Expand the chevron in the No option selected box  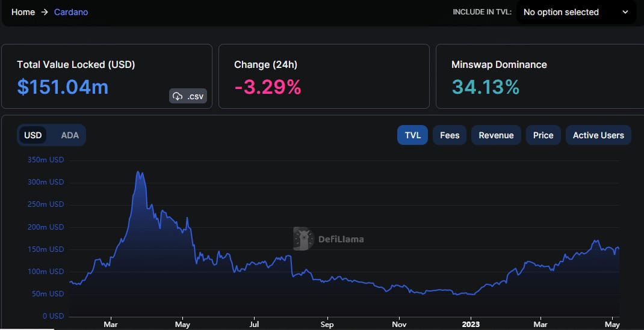tap(625, 12)
